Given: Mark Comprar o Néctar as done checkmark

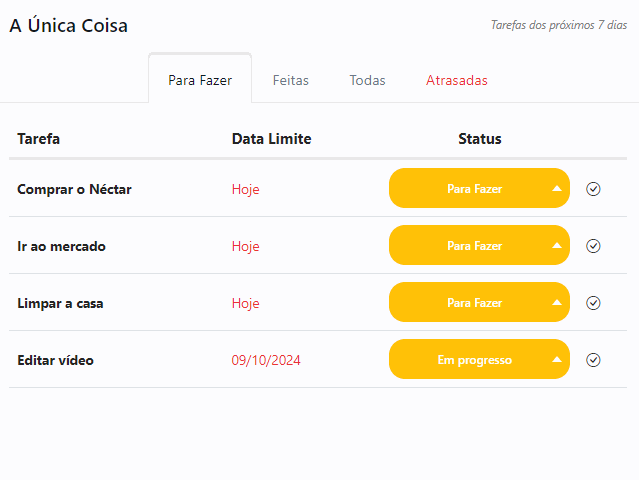Looking at the screenshot, I should [x=593, y=189].
